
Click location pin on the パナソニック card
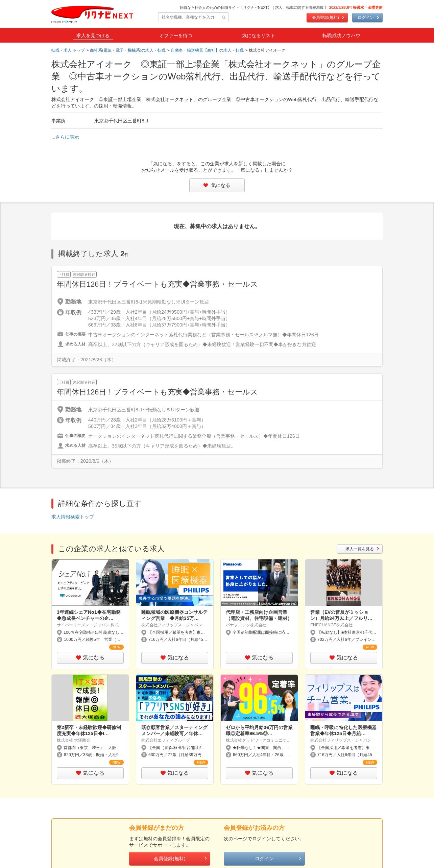point(228,632)
